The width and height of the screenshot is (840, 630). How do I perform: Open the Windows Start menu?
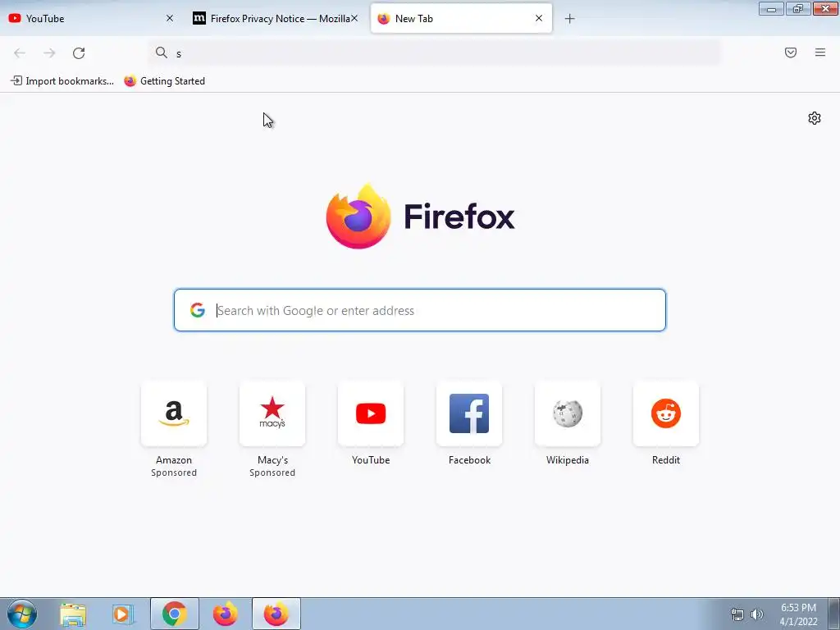tap(22, 614)
